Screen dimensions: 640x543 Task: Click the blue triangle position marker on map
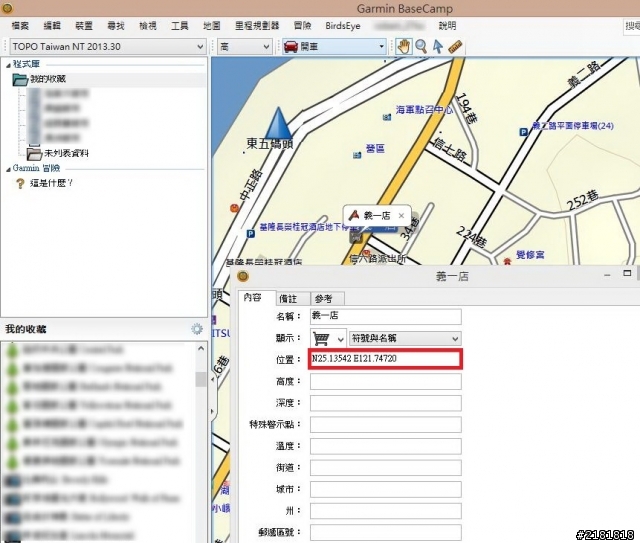278,122
